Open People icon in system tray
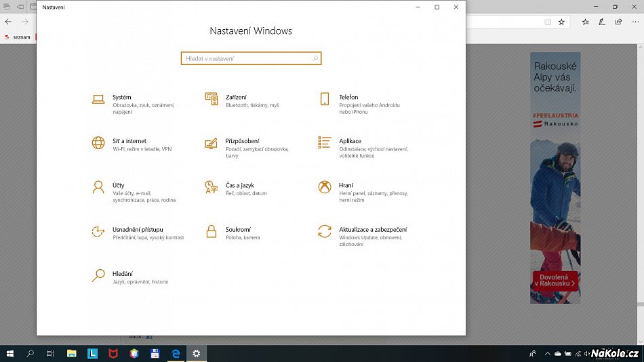644x362 pixels. 533,353
